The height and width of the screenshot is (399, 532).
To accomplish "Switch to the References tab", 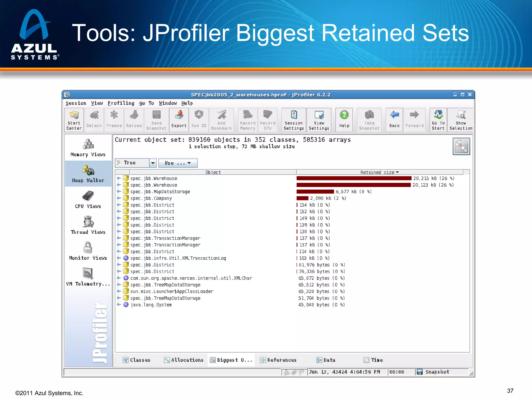I will coord(278,360).
